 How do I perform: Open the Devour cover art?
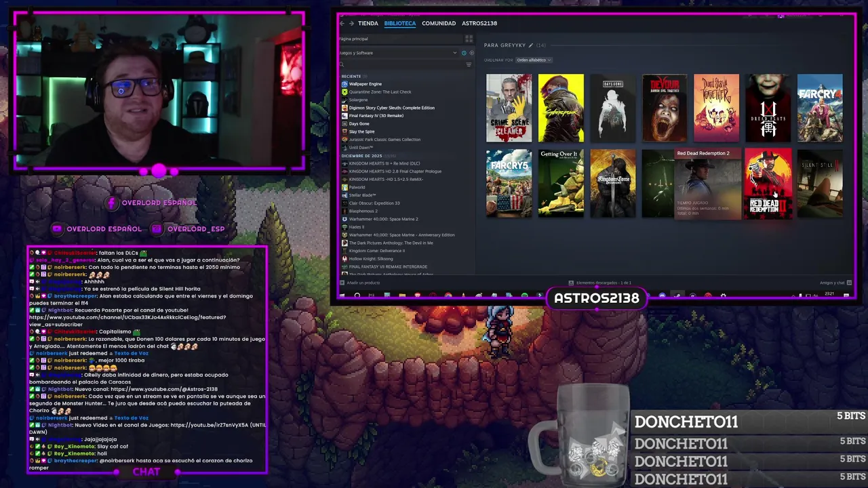tap(665, 108)
